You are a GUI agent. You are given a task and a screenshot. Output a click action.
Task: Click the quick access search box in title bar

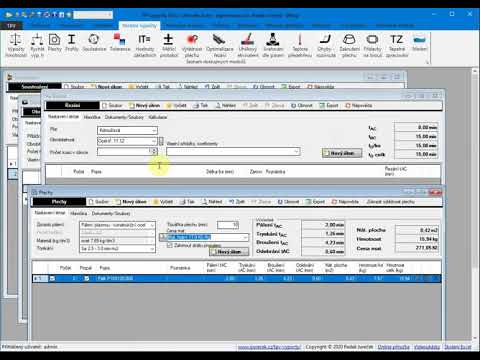tap(93, 15)
